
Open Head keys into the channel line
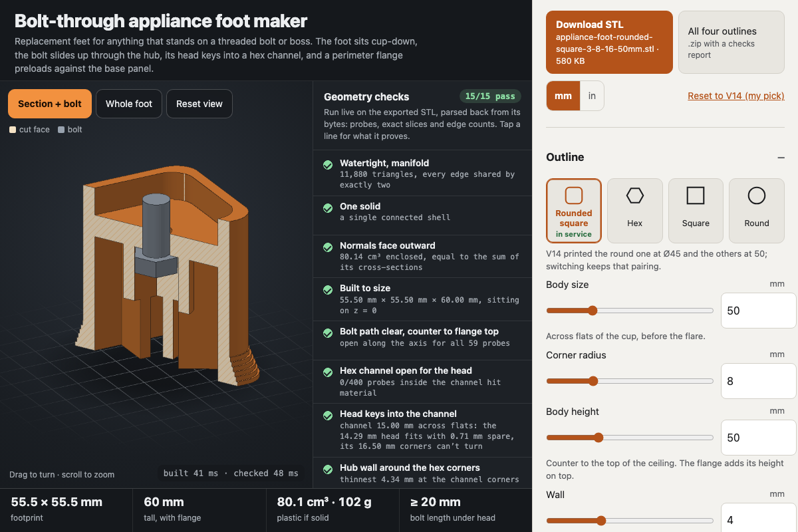pyautogui.click(x=422, y=430)
